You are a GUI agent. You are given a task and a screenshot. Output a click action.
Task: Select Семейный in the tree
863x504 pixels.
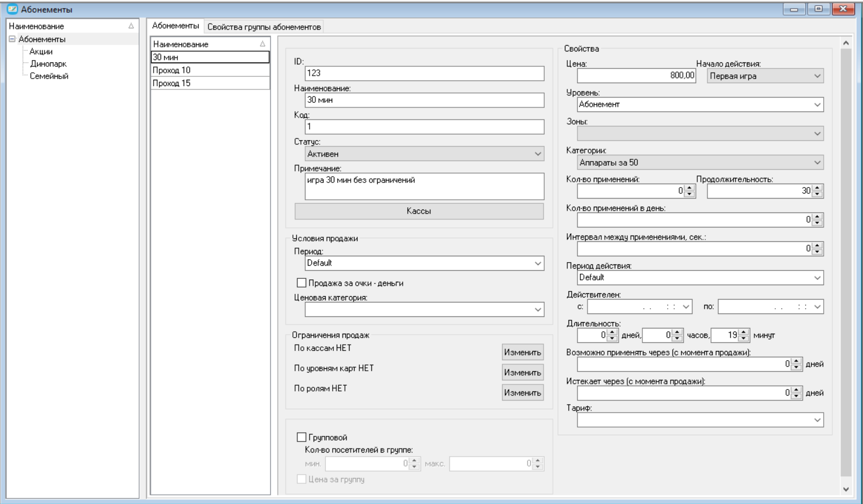coord(49,76)
